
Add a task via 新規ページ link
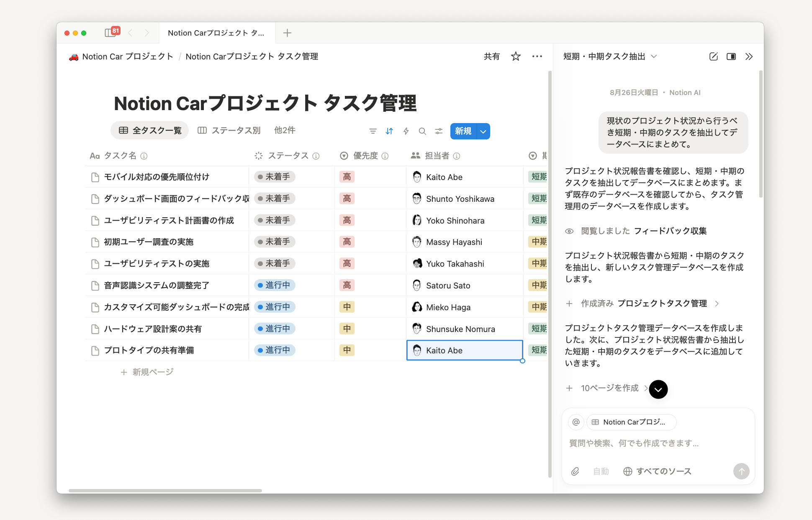point(152,371)
